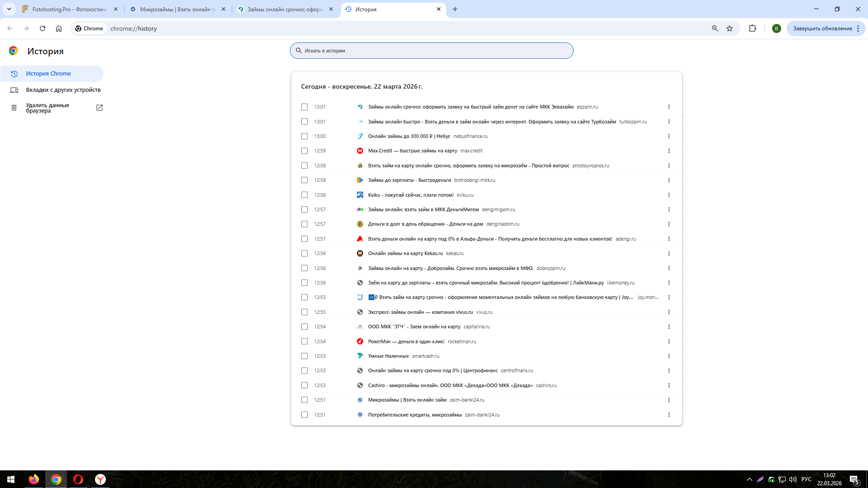Click the adengi.ru red favicon
This screenshot has width=868, height=488.
coord(360,239)
